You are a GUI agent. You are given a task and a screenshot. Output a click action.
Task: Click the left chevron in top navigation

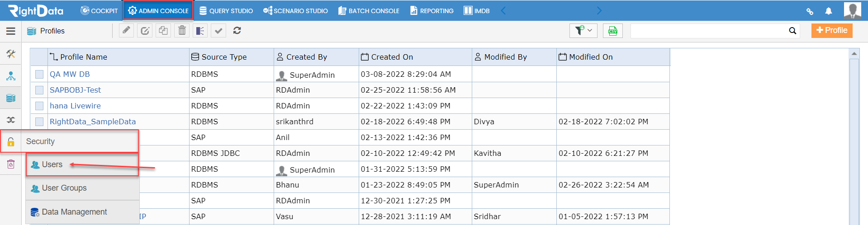503,10
